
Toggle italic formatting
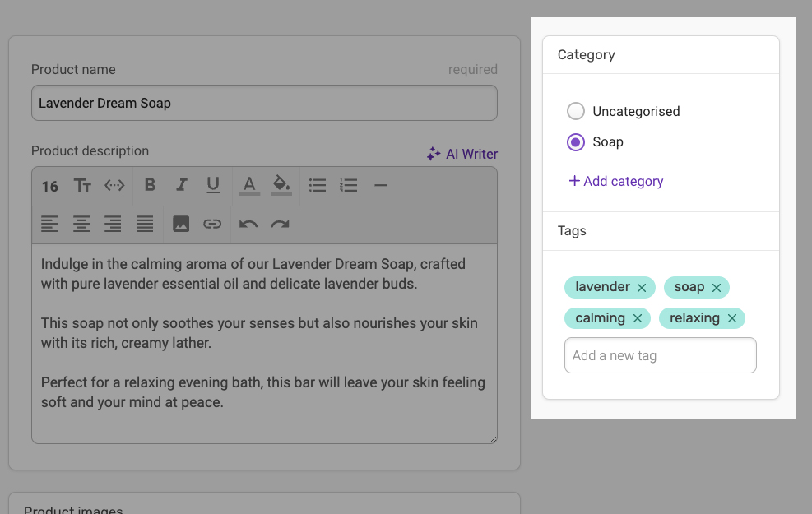[181, 185]
